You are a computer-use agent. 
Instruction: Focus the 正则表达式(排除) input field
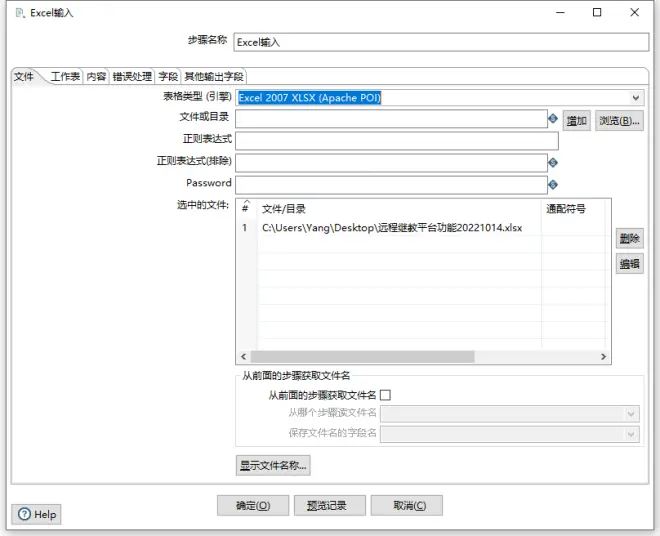tap(391, 163)
